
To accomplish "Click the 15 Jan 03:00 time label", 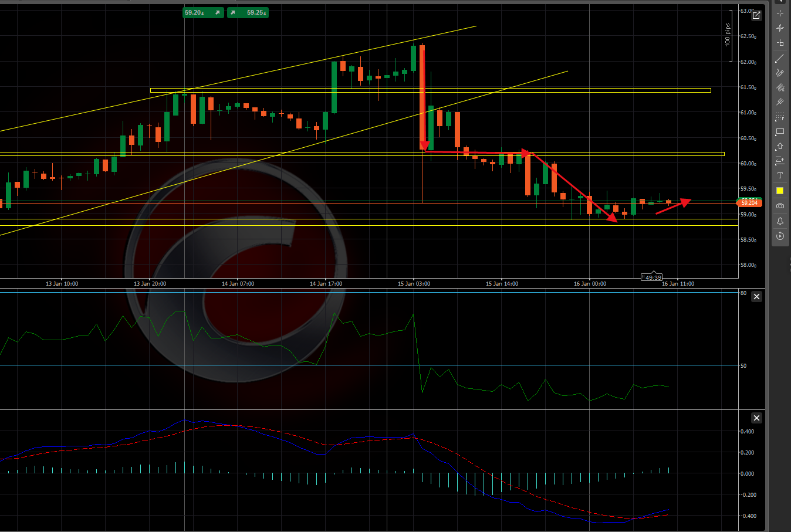I will pos(414,284).
